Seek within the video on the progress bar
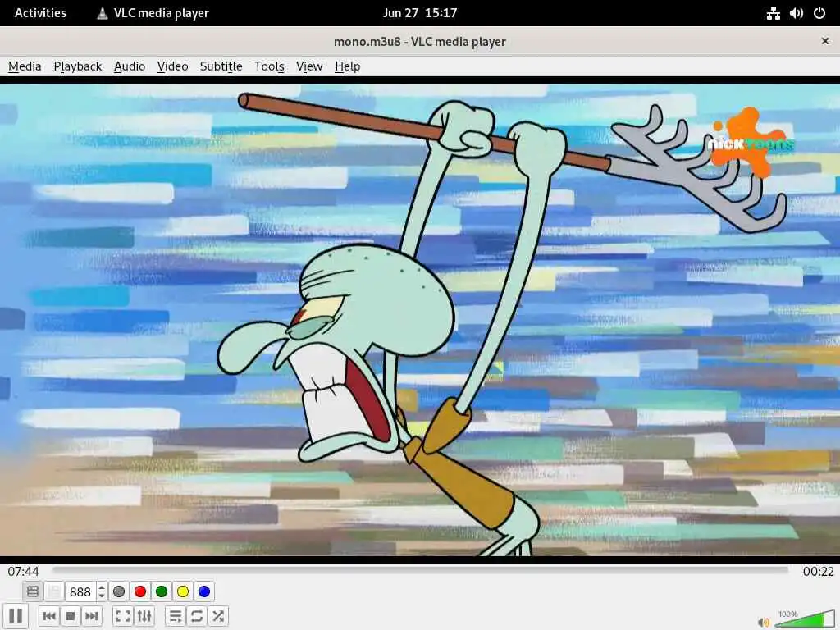 (x=421, y=571)
